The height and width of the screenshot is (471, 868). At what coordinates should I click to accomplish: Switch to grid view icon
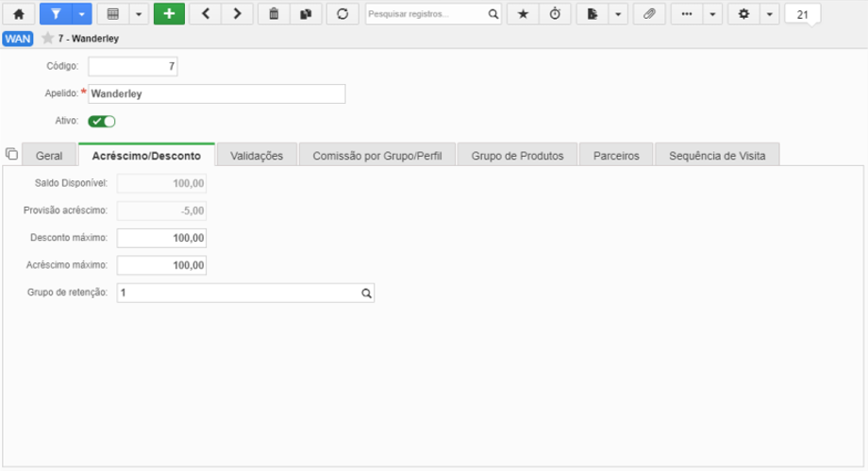pyautogui.click(x=113, y=14)
